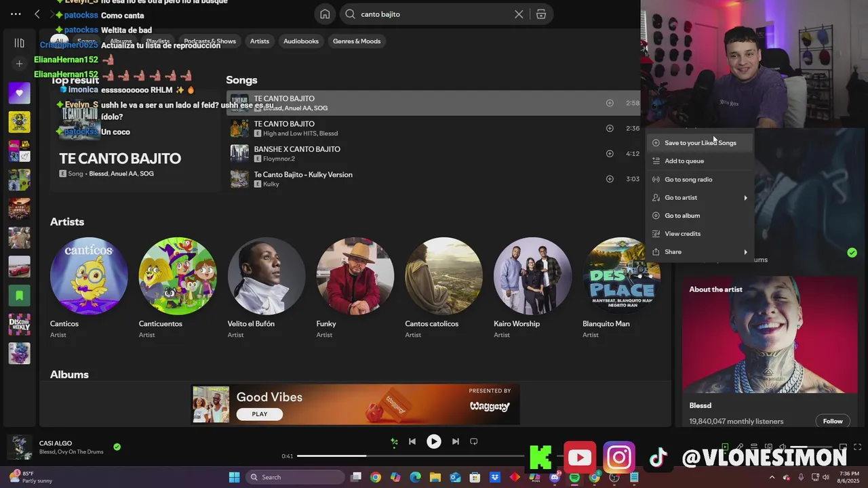Click the Spotify icon in taskbar
The height and width of the screenshot is (488, 868).
pyautogui.click(x=574, y=477)
